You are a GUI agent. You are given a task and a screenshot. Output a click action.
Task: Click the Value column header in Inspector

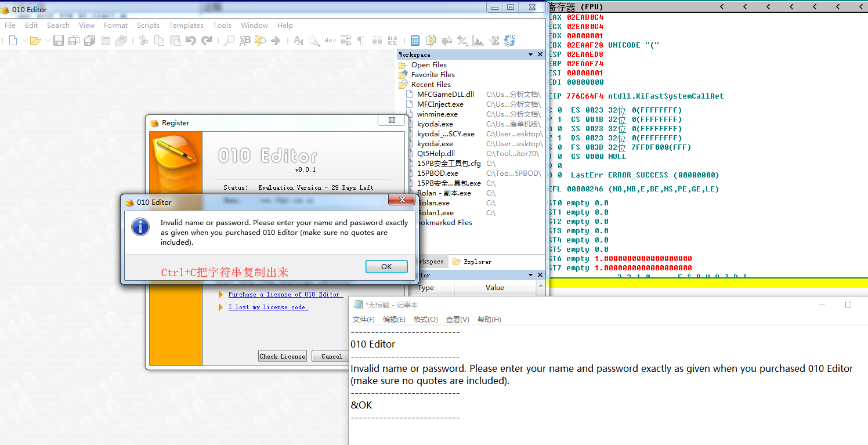click(495, 288)
